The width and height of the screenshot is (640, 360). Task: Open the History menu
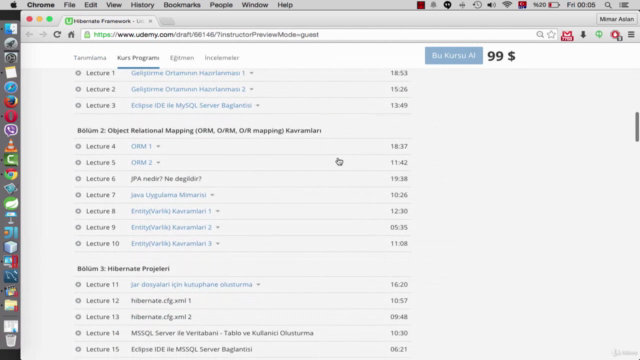point(142,5)
